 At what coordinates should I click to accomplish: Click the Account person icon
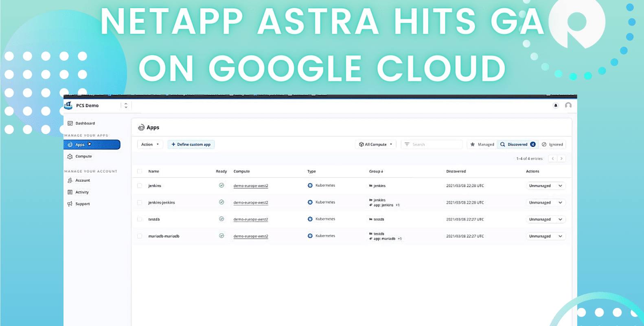pyautogui.click(x=70, y=180)
